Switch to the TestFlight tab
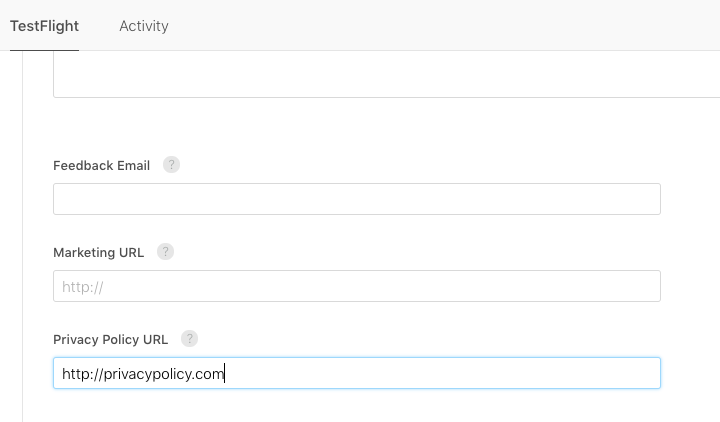This screenshot has height=422, width=720. (x=44, y=26)
